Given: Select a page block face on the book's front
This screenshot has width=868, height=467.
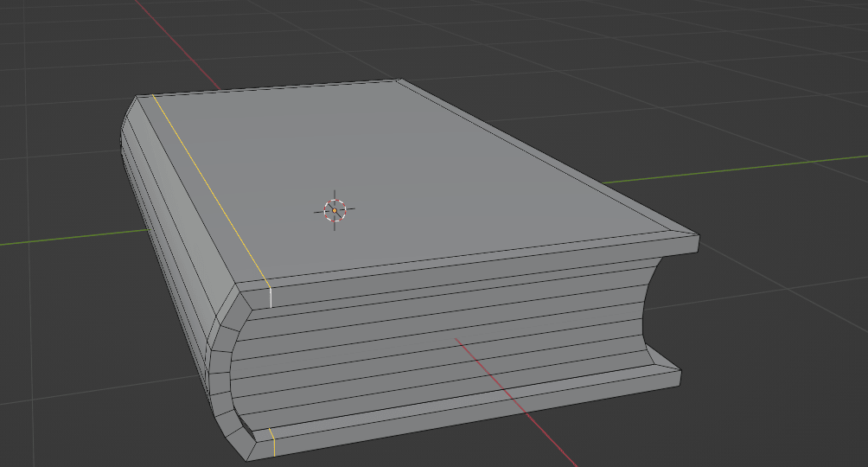Looking at the screenshot, I should [x=432, y=346].
